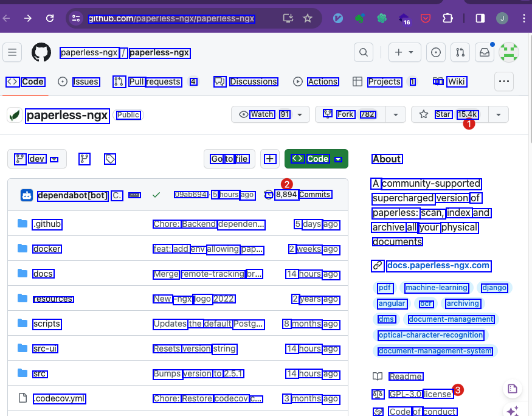Bookmark this page with star icon

308,18
